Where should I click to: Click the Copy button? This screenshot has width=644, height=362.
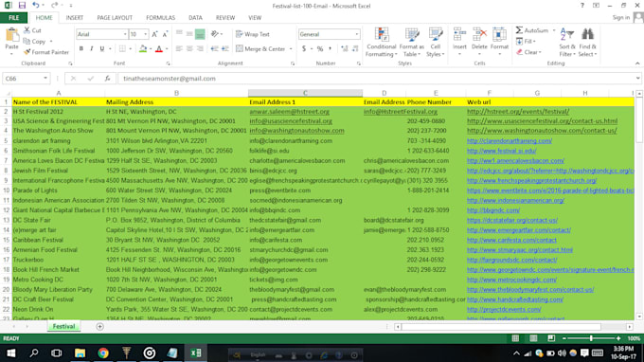coord(34,42)
